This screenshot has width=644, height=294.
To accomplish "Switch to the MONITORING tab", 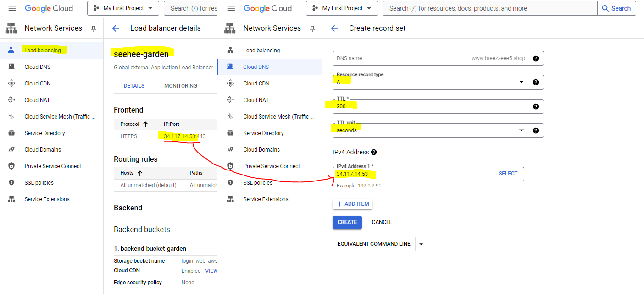I will 181,86.
